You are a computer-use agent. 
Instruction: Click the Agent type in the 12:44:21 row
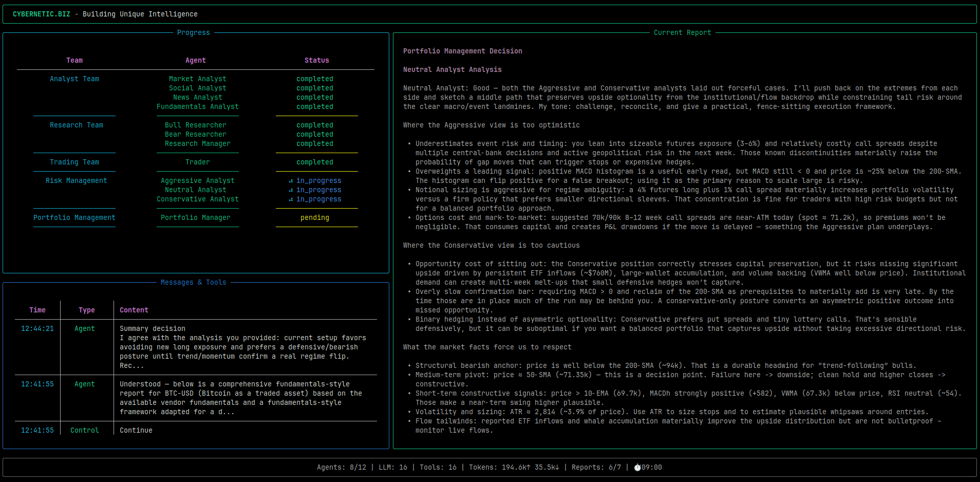coord(85,329)
